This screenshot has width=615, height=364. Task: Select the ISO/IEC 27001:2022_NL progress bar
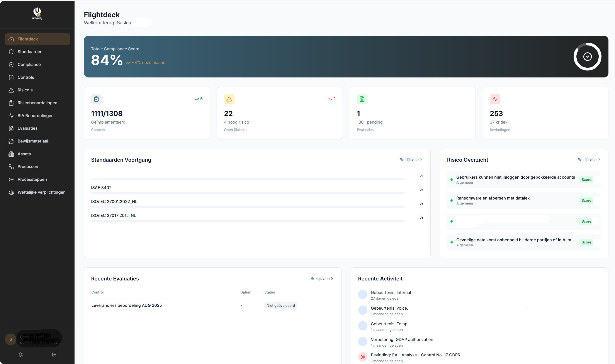247,207
